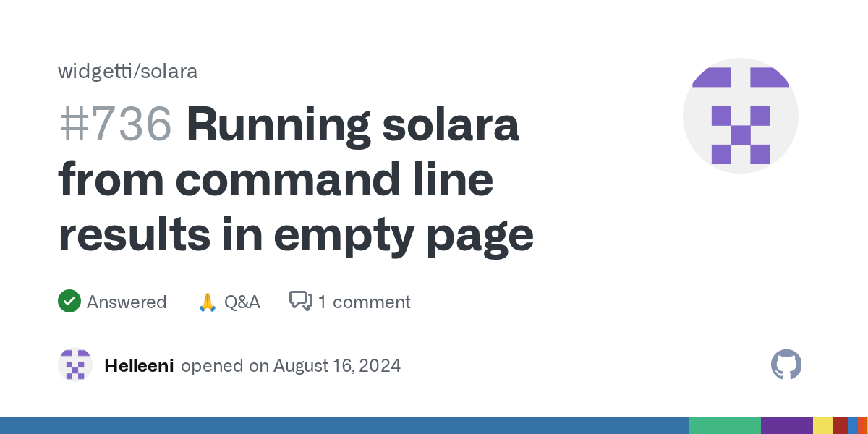This screenshot has height=434, width=868.
Task: Open the widgetti/solara repository link
Action: point(128,72)
